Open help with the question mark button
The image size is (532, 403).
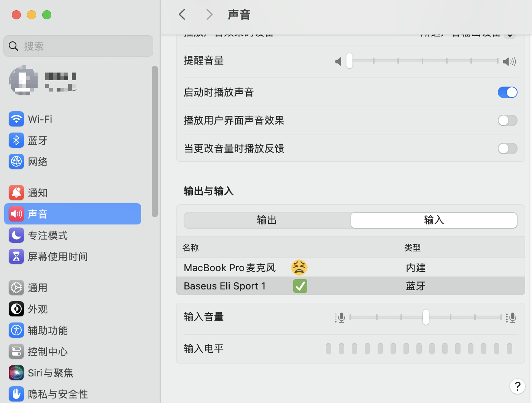517,386
